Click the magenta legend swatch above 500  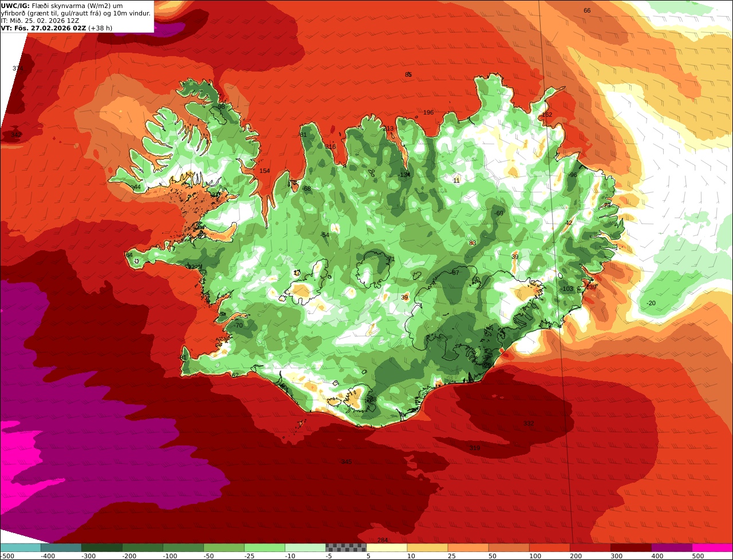712,547
